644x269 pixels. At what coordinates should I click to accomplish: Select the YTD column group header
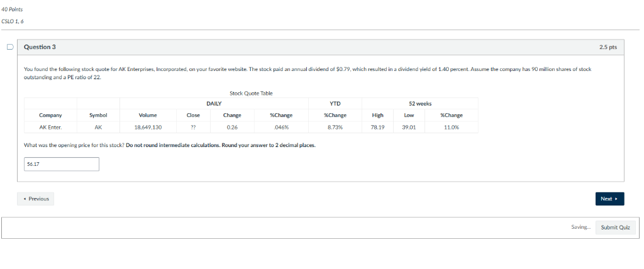335,104
